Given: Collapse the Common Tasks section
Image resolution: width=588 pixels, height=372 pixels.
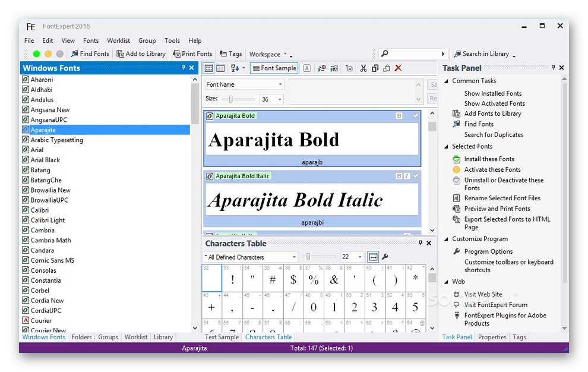Looking at the screenshot, I should pyautogui.click(x=446, y=81).
